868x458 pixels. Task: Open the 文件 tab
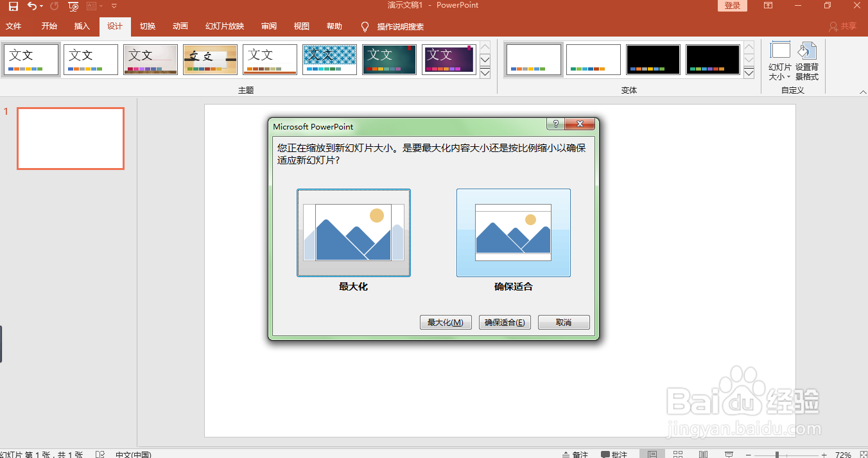click(13, 26)
